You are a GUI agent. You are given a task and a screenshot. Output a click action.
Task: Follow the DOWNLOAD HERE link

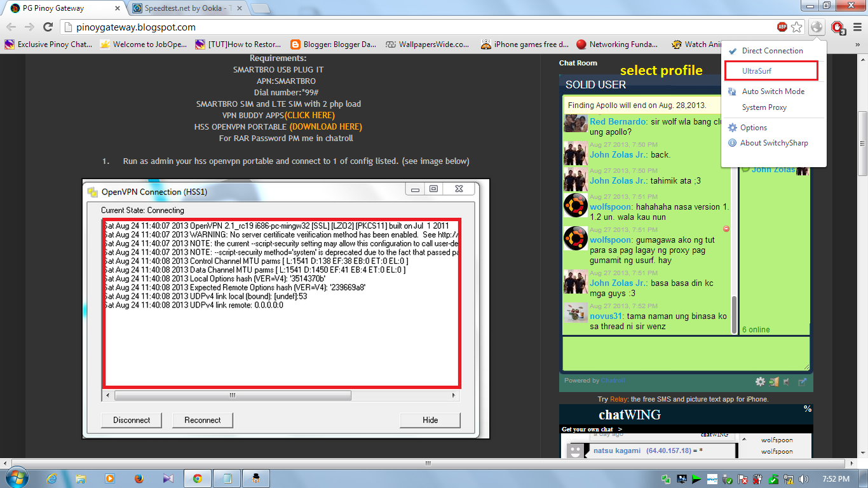[326, 126]
